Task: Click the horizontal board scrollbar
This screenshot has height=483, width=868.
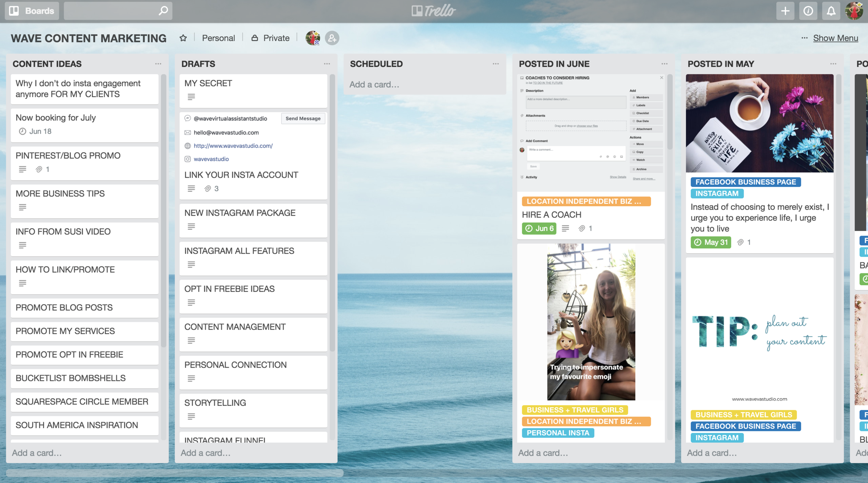Action: pyautogui.click(x=175, y=473)
